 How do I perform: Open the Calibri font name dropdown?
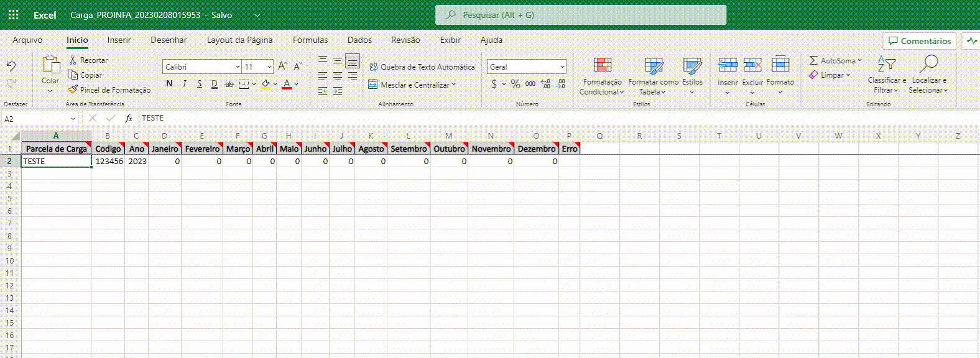click(238, 67)
